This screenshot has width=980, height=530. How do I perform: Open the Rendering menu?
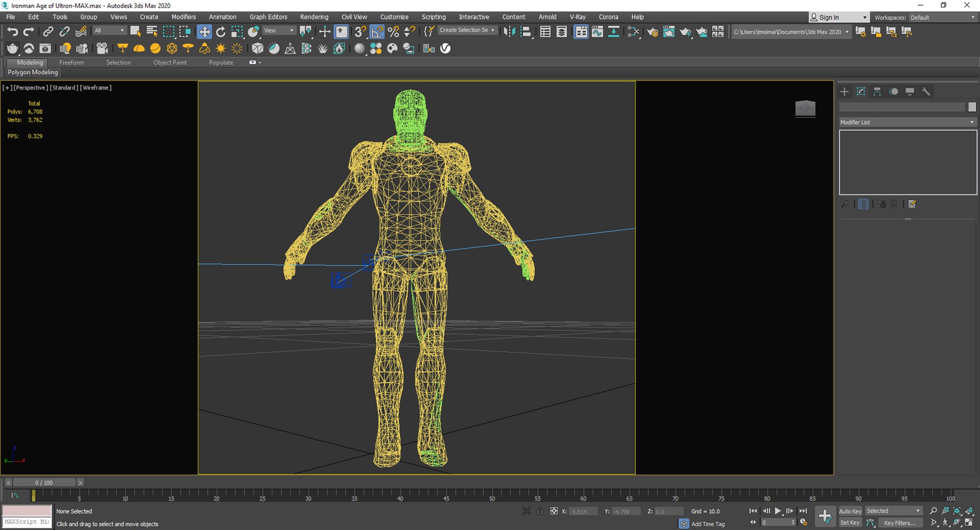click(314, 17)
